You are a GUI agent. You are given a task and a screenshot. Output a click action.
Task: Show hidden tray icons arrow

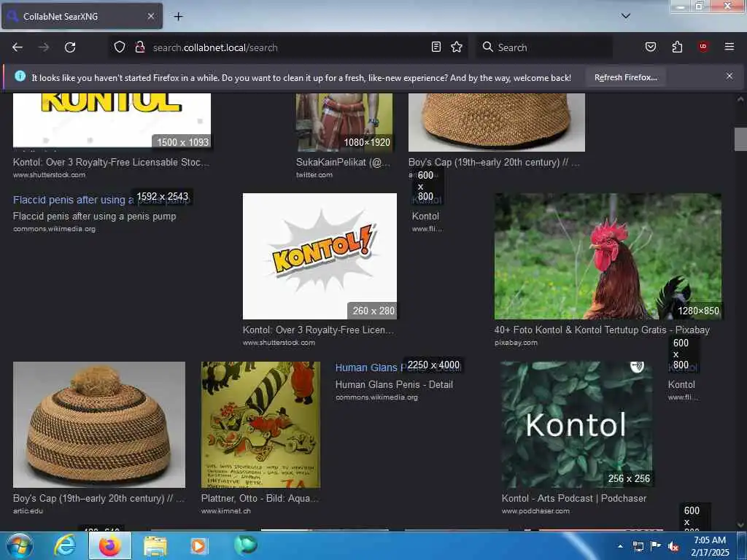pos(620,546)
